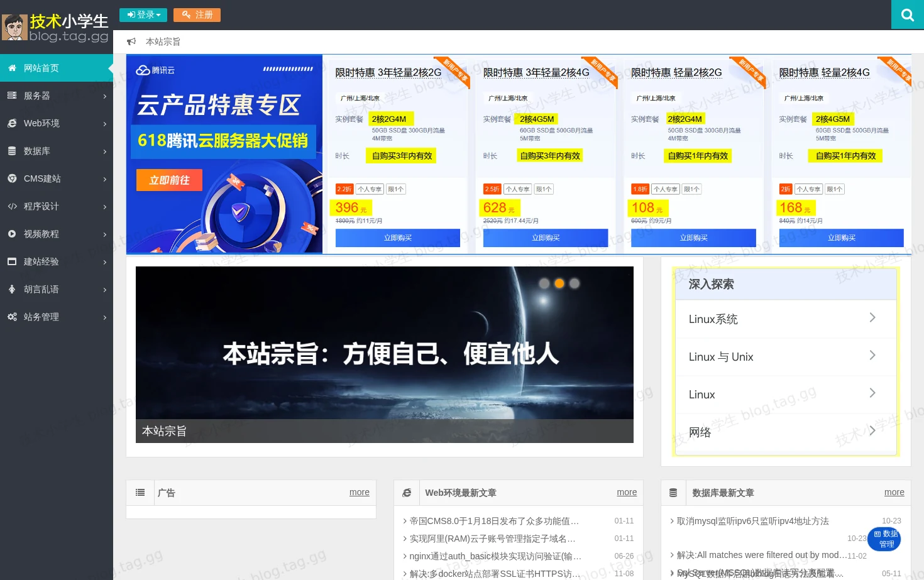Image resolution: width=924 pixels, height=580 pixels.
Task: Click the server icon beside 服务器
Action: 12,96
